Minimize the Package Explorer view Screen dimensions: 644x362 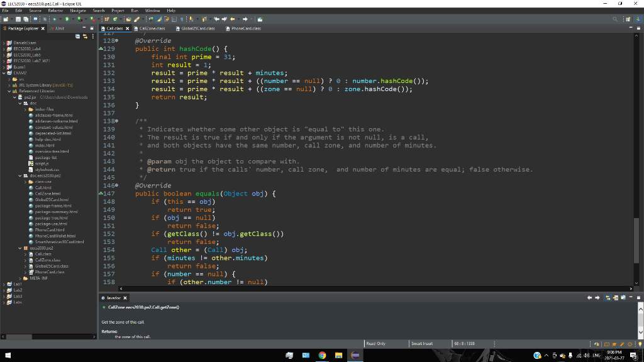(84, 28)
